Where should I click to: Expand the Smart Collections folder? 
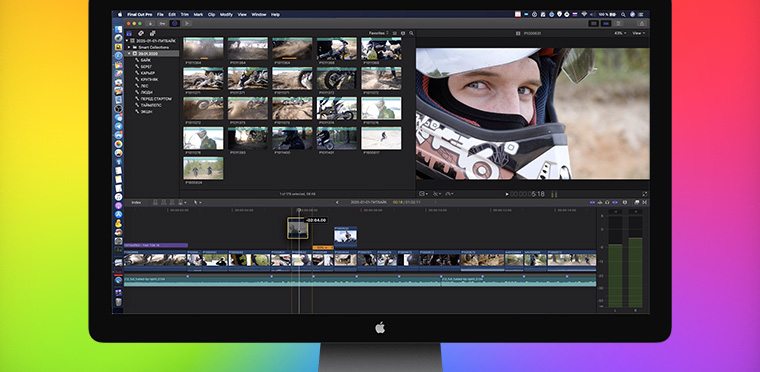pyautogui.click(x=129, y=47)
